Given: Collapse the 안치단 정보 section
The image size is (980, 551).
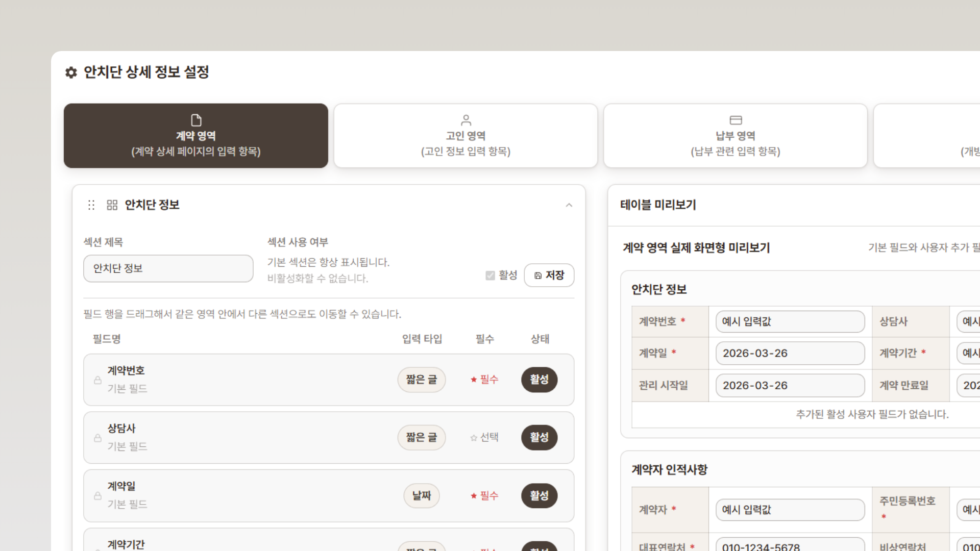Looking at the screenshot, I should (569, 205).
